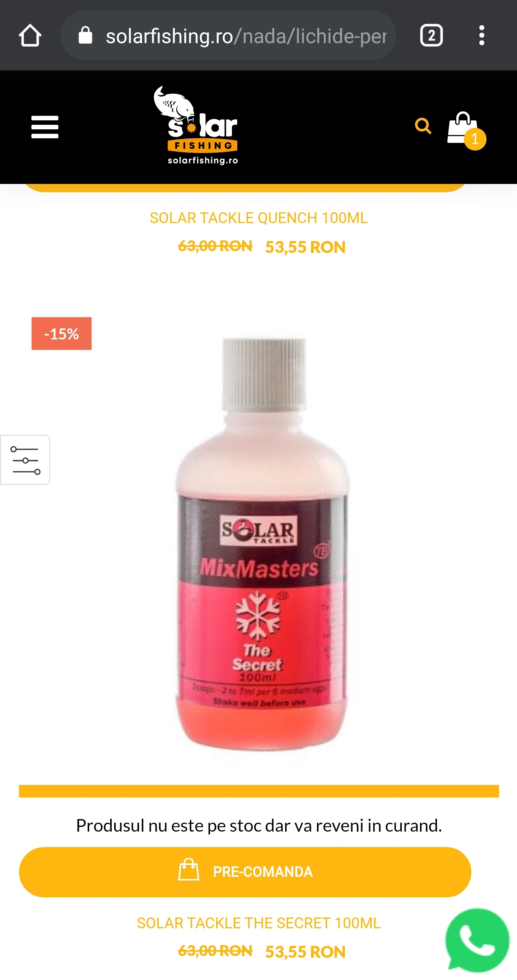The width and height of the screenshot is (517, 980).
Task: Open the hamburger navigation menu
Action: (x=45, y=127)
